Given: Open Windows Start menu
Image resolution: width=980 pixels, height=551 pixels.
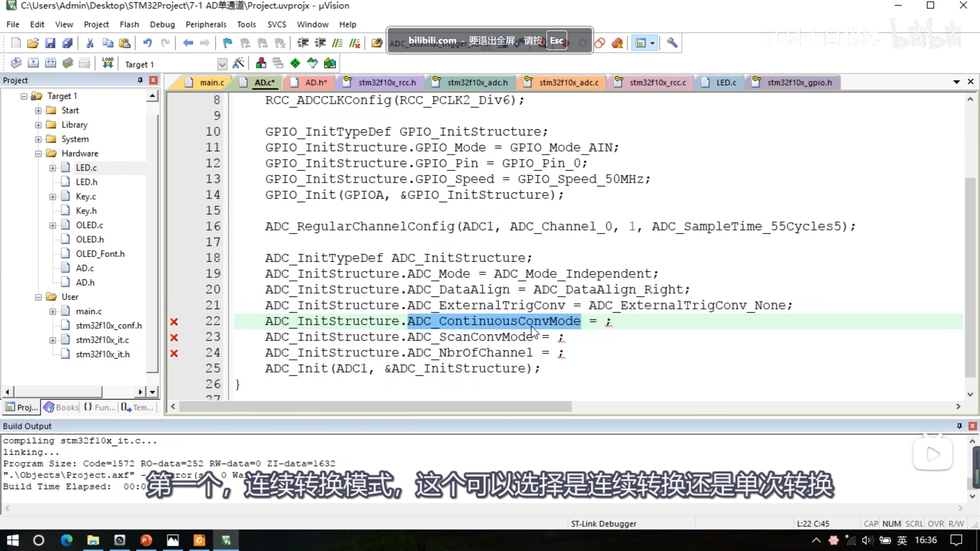Looking at the screenshot, I should pyautogui.click(x=13, y=540).
